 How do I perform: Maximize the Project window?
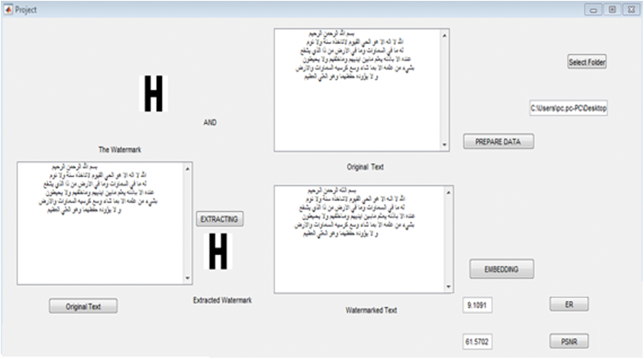[x=612, y=9]
